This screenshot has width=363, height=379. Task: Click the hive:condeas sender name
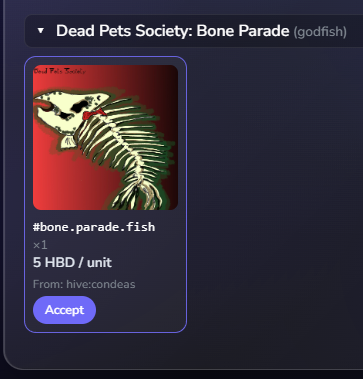click(101, 284)
